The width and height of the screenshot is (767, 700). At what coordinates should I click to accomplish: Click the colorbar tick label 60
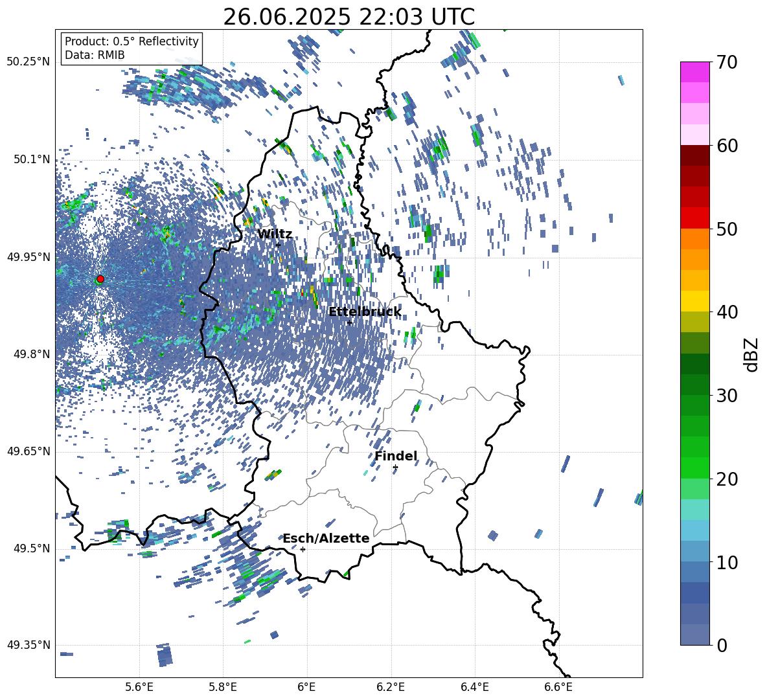coord(727,146)
